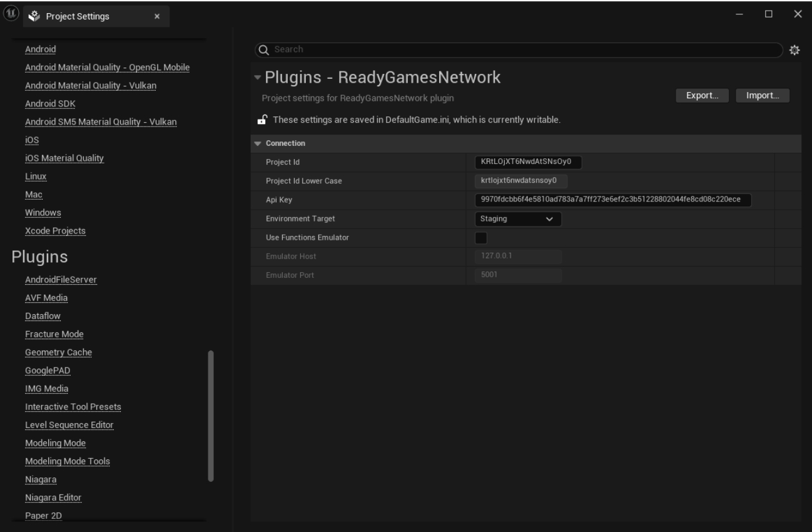812x532 pixels.
Task: Select the Windows platform category
Action: tap(43, 212)
